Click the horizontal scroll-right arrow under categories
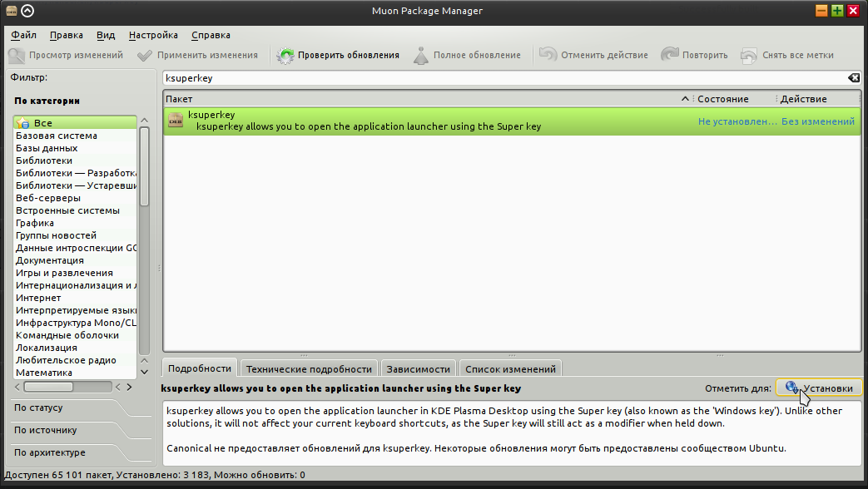The height and width of the screenshot is (489, 868). coord(130,388)
